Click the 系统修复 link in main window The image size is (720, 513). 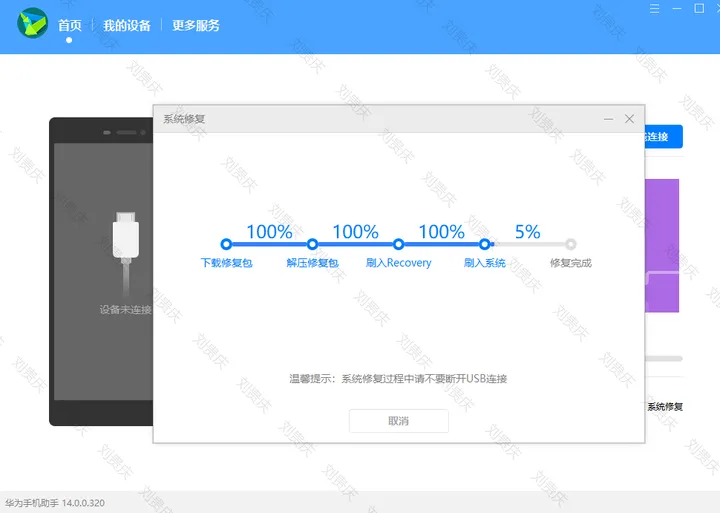665,406
